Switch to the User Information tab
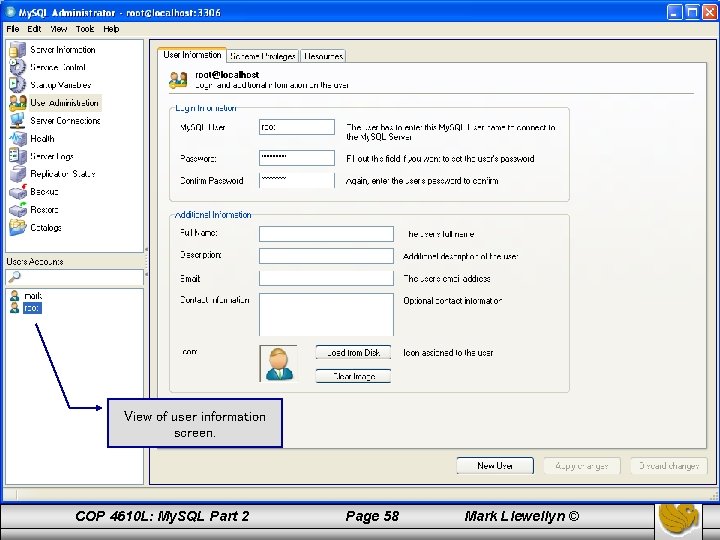The image size is (720, 540). 192,55
